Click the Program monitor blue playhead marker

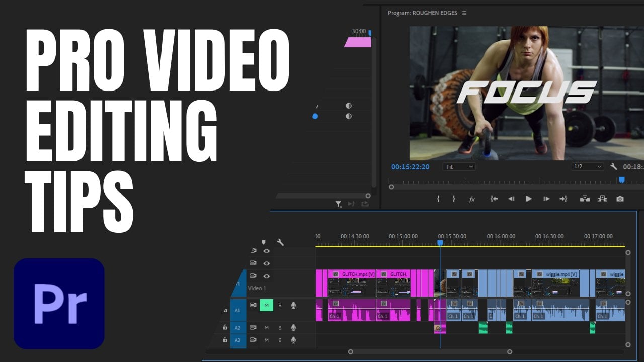tap(621, 179)
